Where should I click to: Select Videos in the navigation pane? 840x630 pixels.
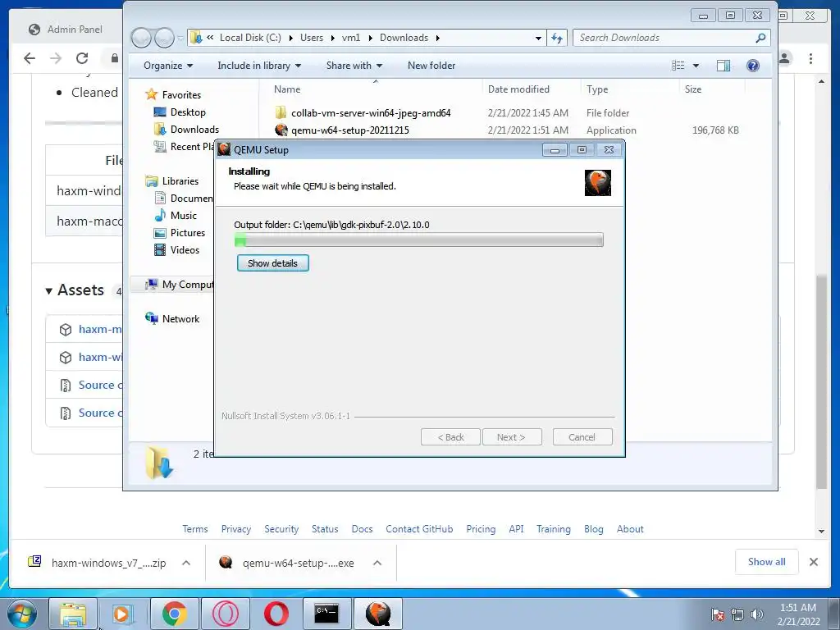[185, 249]
